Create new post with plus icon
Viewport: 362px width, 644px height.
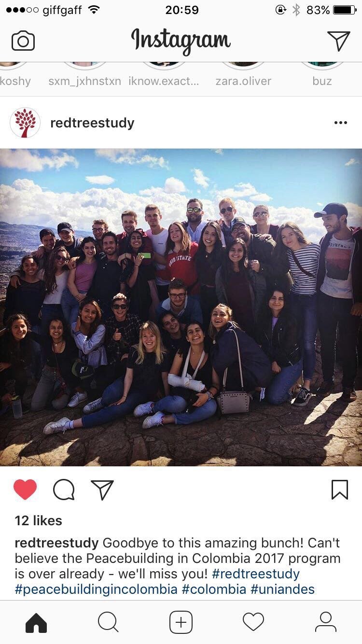click(181, 622)
